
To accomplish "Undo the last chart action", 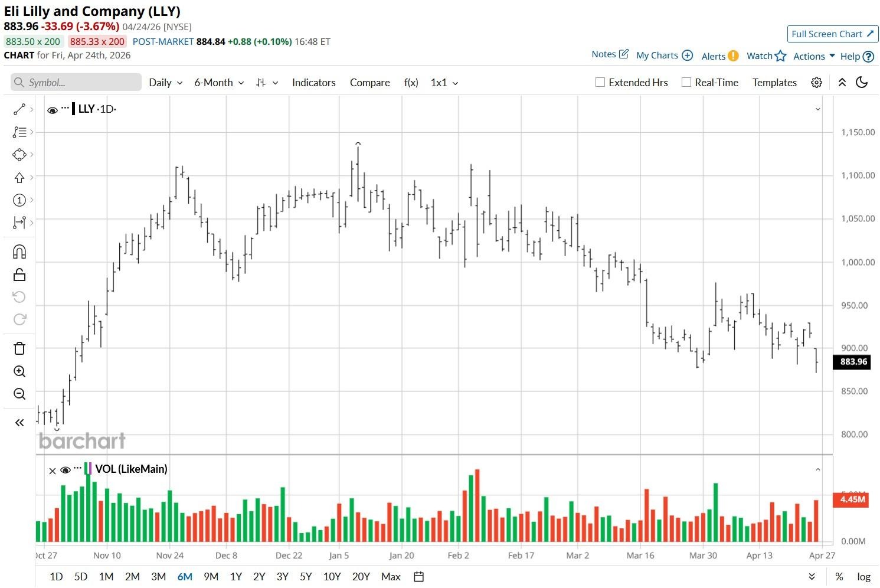I will pos(19,297).
